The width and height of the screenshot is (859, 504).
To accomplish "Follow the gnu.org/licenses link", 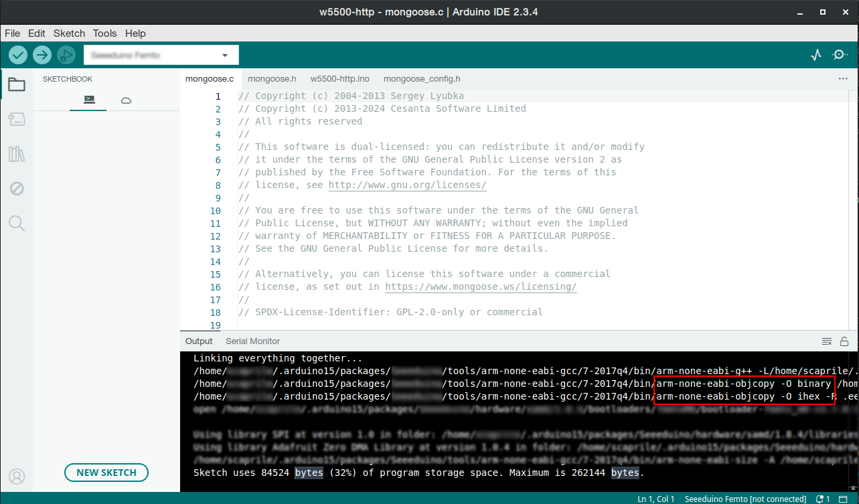I will point(407,185).
